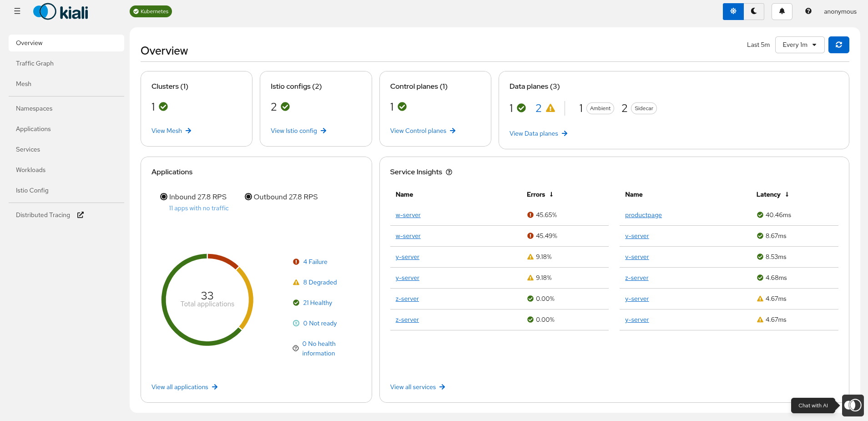868x421 pixels.
Task: Click the Kiali logo
Action: (x=61, y=12)
